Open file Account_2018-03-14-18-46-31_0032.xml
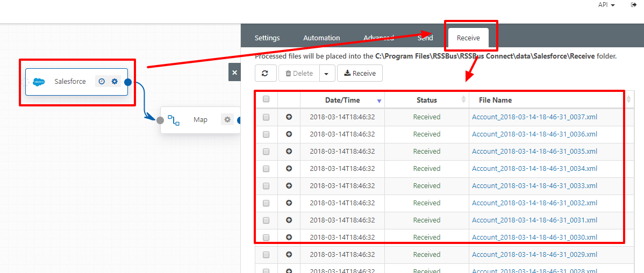The width and height of the screenshot is (644, 273). pos(534,203)
